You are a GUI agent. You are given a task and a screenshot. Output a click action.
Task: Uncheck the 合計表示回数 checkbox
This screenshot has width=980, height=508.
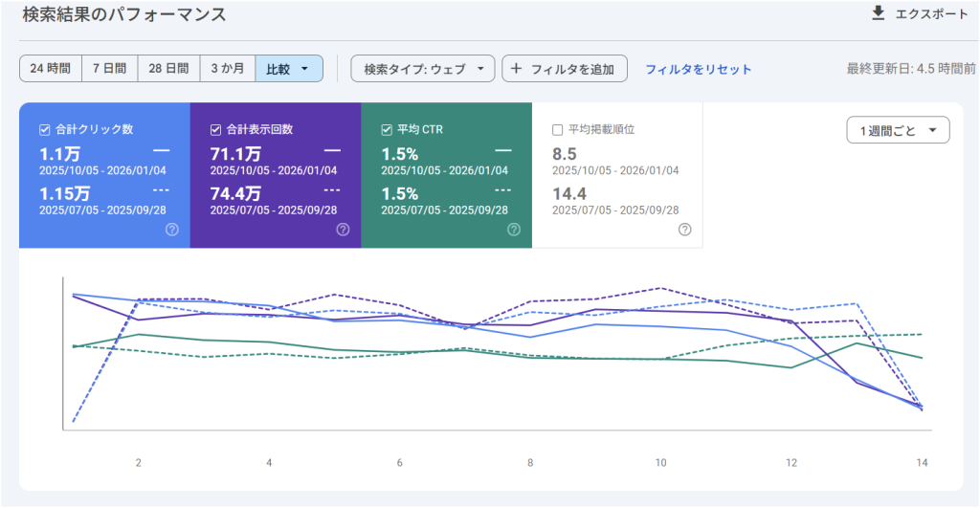click(x=215, y=130)
